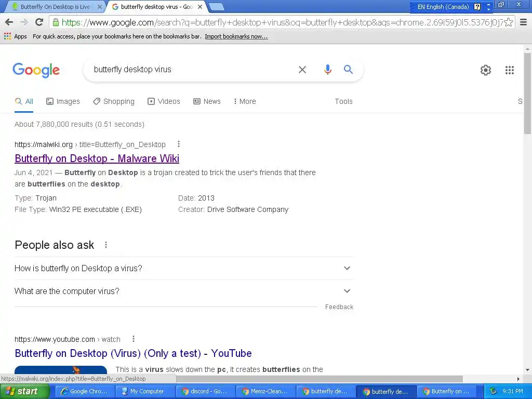Click the green padlock site info icon
The image size is (532, 399).
(x=56, y=22)
